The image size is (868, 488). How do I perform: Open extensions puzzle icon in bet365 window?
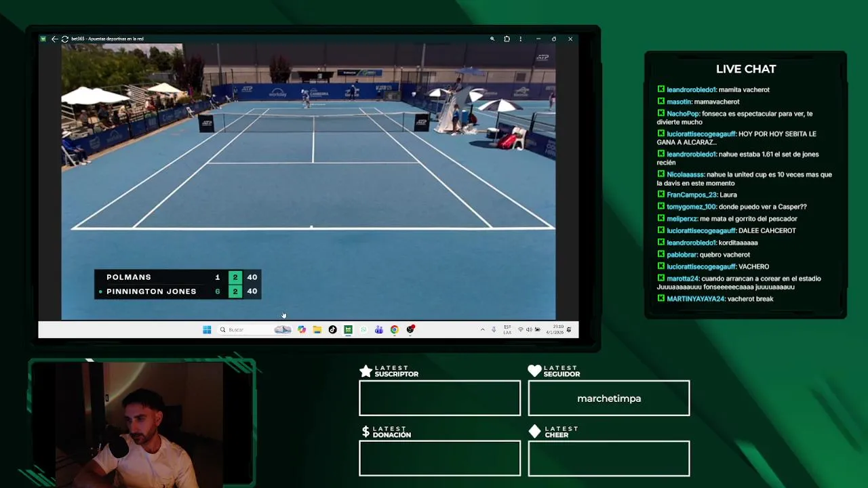[507, 39]
